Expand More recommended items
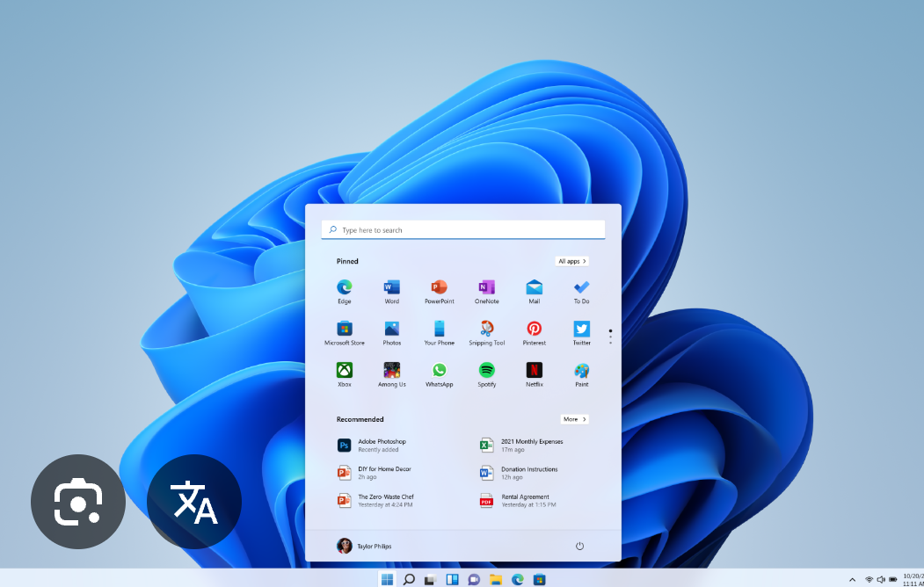This screenshot has width=924, height=587. 574,419
